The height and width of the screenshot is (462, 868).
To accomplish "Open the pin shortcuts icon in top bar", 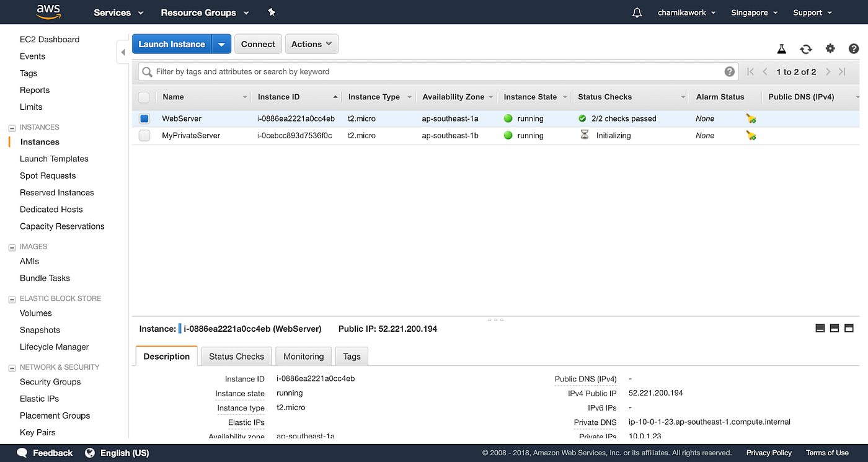I will (x=272, y=12).
